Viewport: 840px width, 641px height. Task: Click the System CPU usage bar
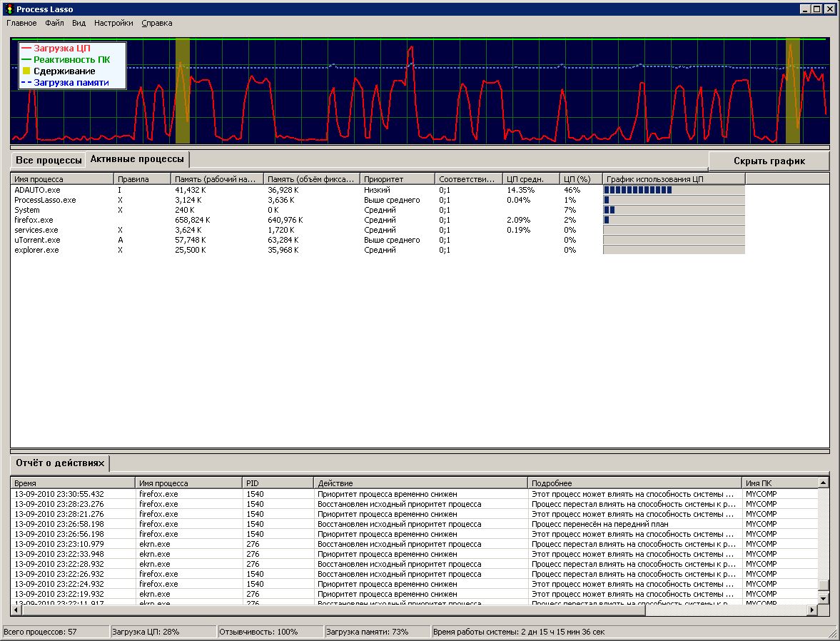674,210
